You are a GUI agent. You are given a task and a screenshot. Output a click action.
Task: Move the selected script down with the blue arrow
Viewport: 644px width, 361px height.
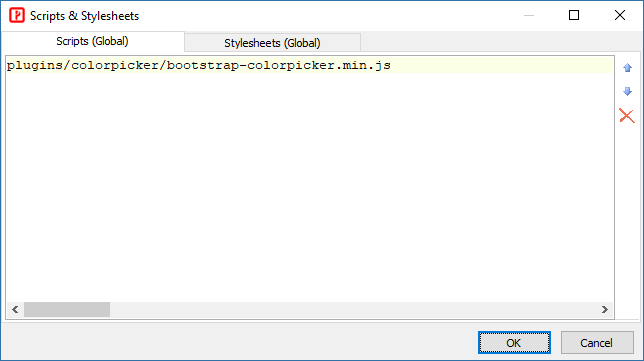[x=627, y=91]
